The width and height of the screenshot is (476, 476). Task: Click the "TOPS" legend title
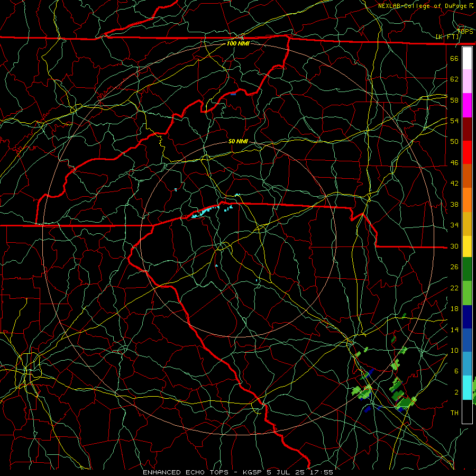465,32
